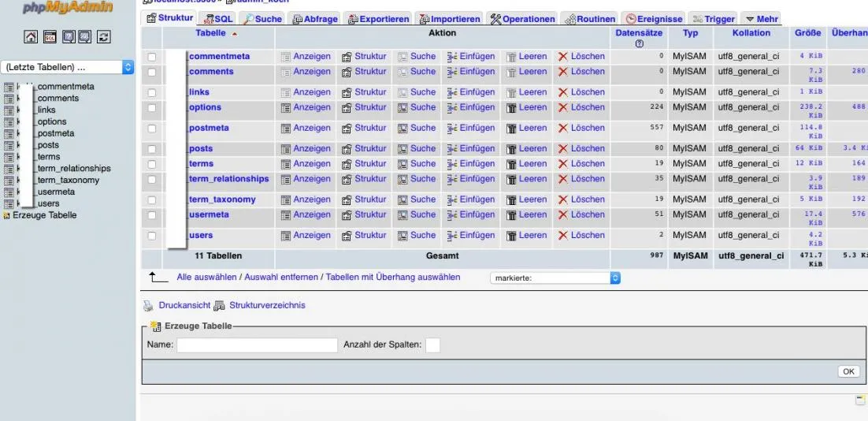
Task: Open the Erzeuge Tabelle icon in sidebar
Action: click(x=6, y=215)
